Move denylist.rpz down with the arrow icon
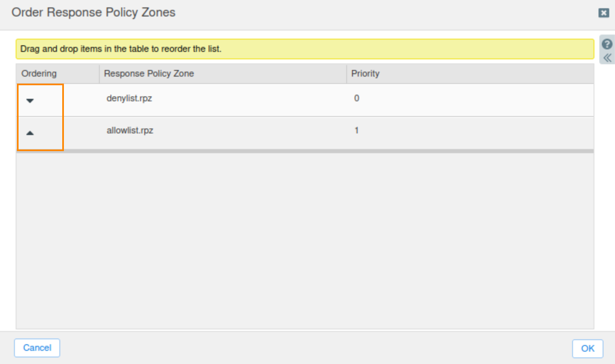This screenshot has height=364, width=615. point(30,100)
